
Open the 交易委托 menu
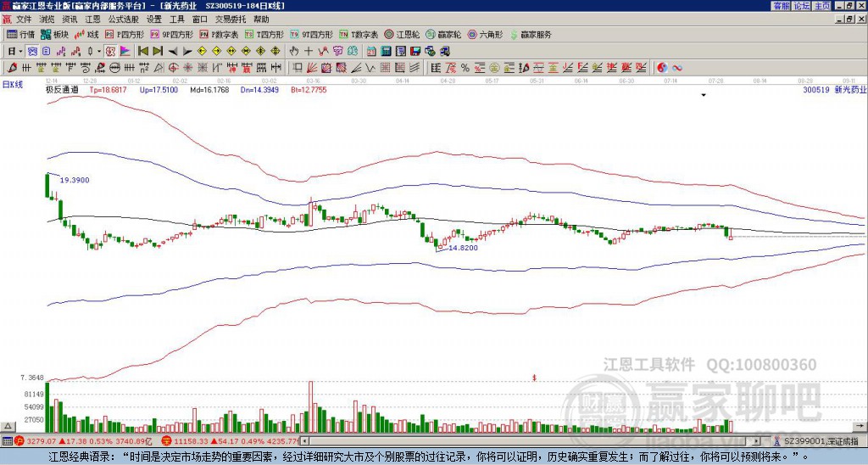click(x=231, y=20)
